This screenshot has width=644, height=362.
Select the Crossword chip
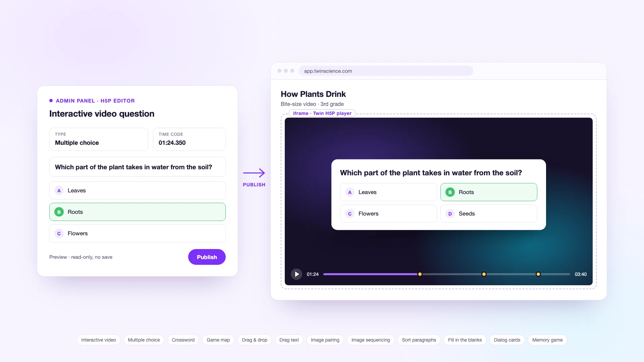(183, 340)
